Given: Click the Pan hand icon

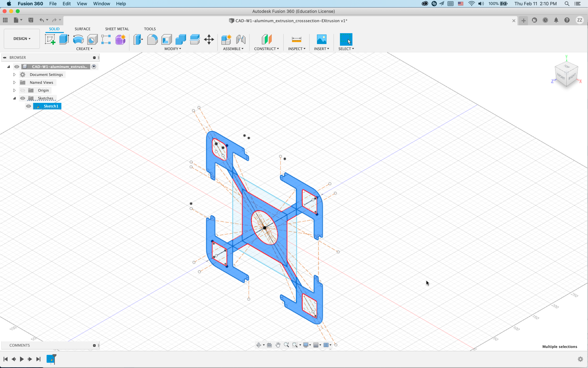Looking at the screenshot, I should pos(278,345).
